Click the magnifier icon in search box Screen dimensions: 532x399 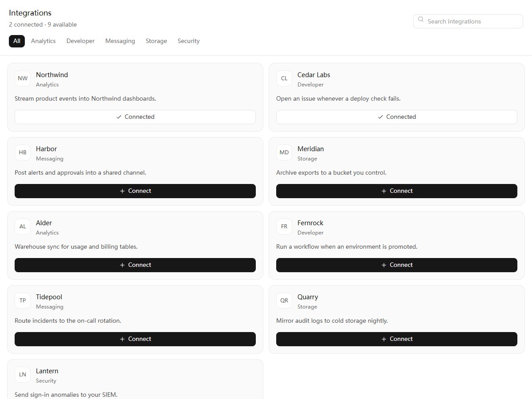coord(421,20)
